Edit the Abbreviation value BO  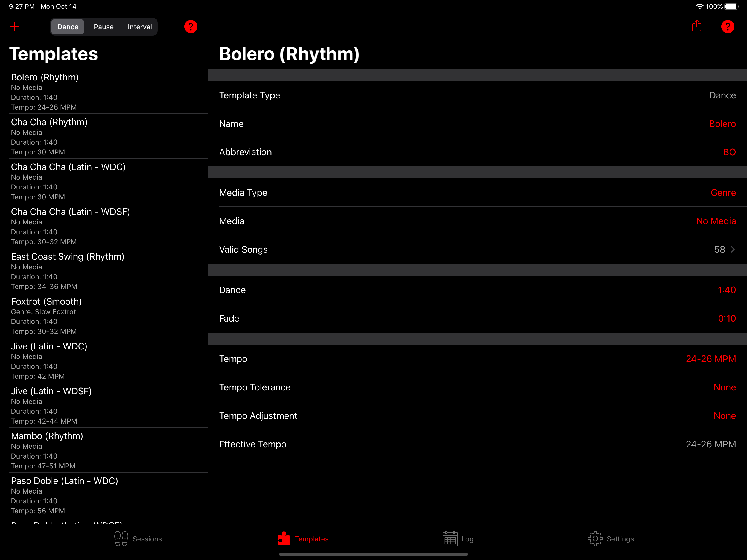pos(730,152)
